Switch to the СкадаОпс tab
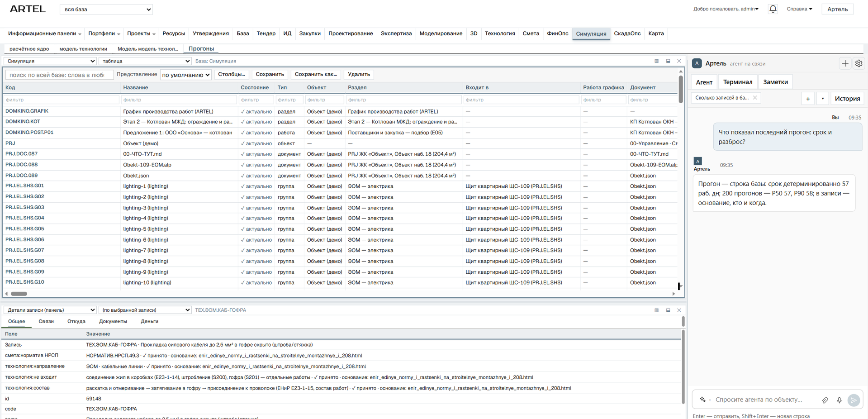The height and width of the screenshot is (419, 868). point(627,33)
